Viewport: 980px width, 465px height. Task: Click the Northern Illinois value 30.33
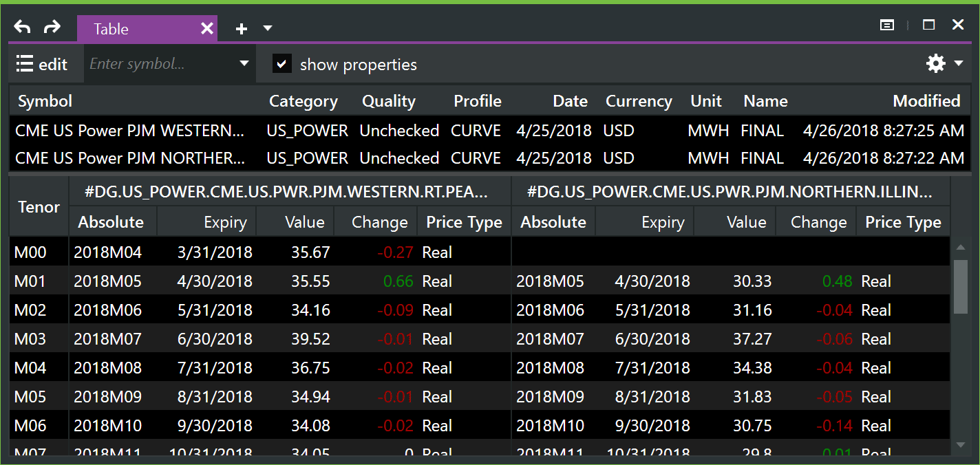(752, 281)
